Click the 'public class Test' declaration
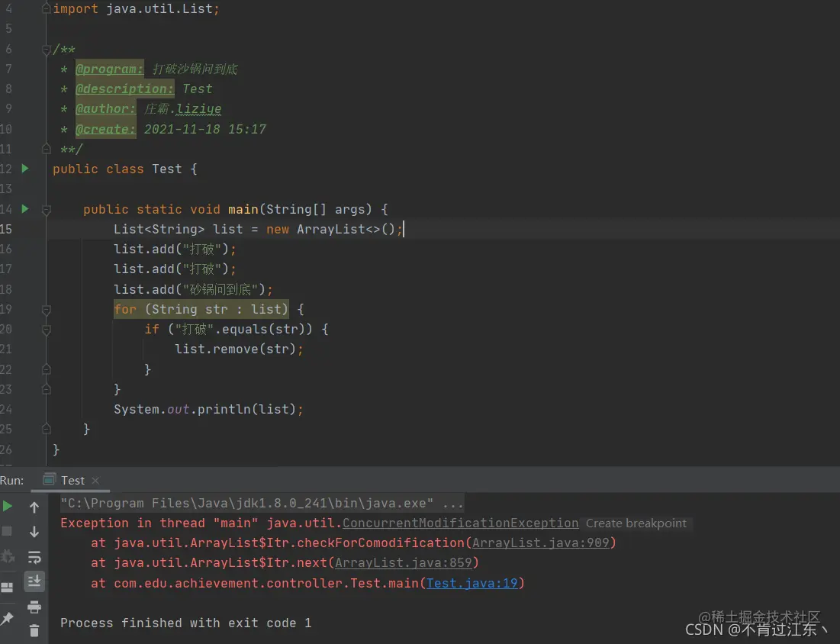This screenshot has width=840, height=644. point(117,169)
